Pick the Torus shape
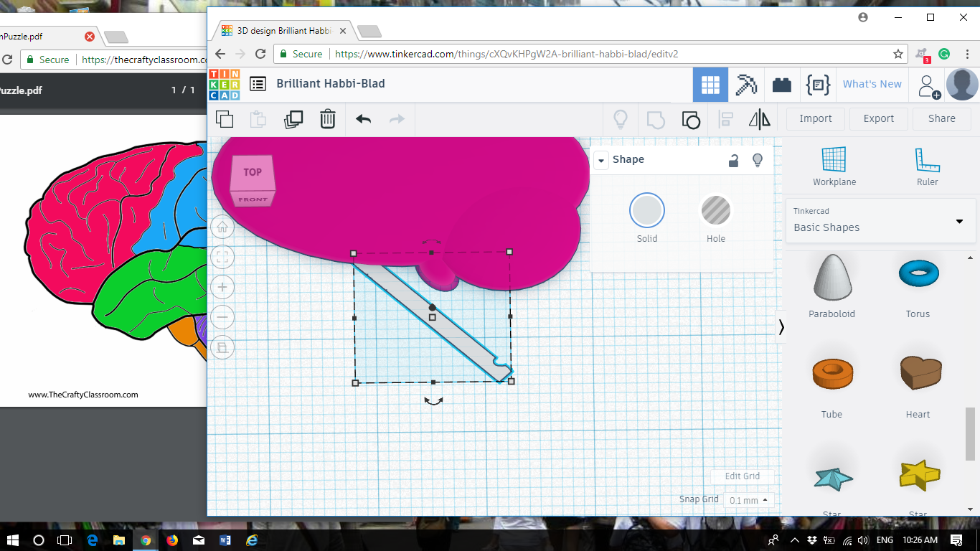Viewport: 980px width, 551px height. tap(918, 273)
